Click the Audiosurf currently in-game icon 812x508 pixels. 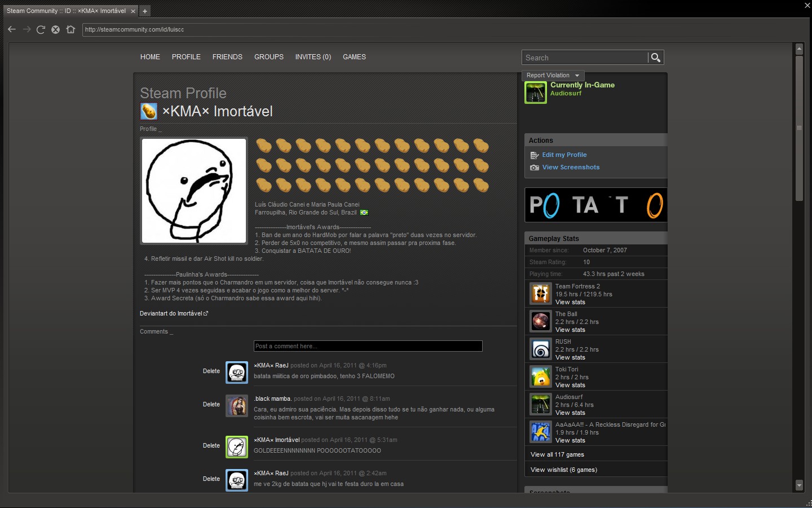pos(536,93)
